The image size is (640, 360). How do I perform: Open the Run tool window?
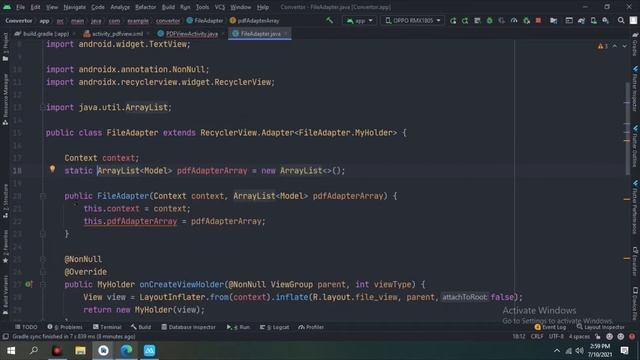click(238, 327)
